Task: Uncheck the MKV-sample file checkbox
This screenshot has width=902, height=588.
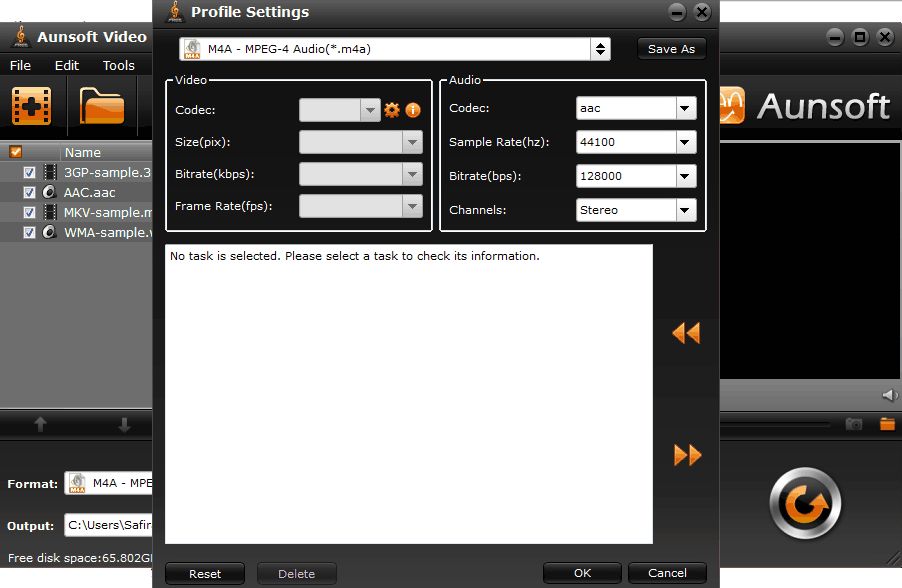Action: pyautogui.click(x=29, y=213)
